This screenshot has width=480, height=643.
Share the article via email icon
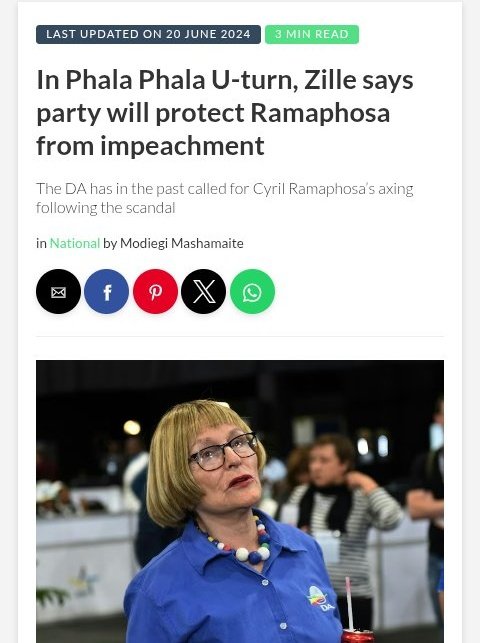58,292
